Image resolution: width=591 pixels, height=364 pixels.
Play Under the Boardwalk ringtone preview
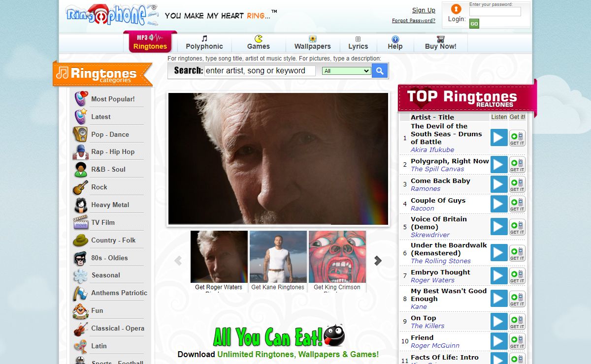coord(499,253)
